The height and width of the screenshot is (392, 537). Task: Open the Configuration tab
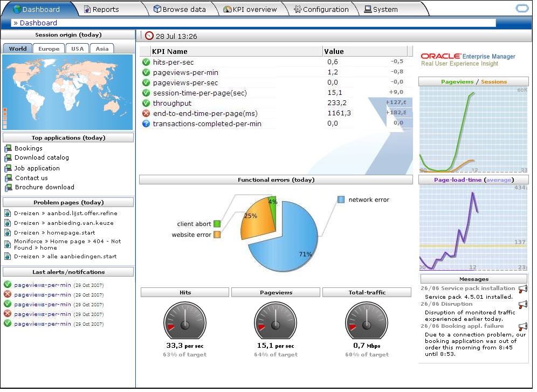[321, 9]
